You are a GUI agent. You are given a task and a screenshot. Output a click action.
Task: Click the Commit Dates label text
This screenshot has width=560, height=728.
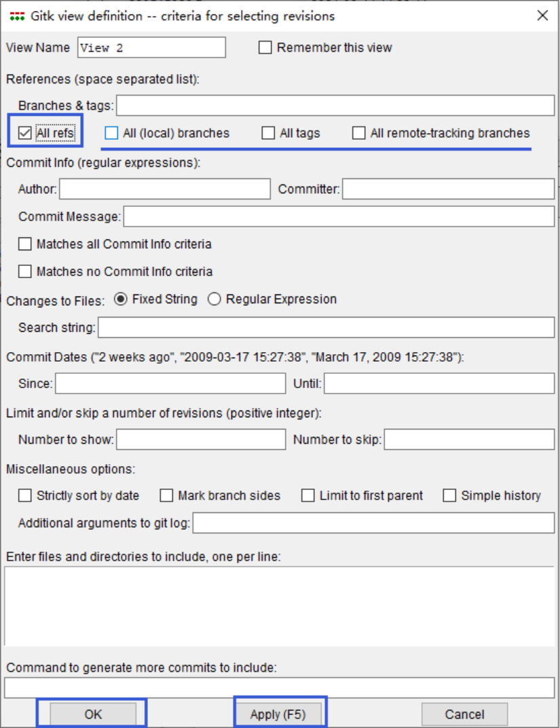tap(235, 357)
